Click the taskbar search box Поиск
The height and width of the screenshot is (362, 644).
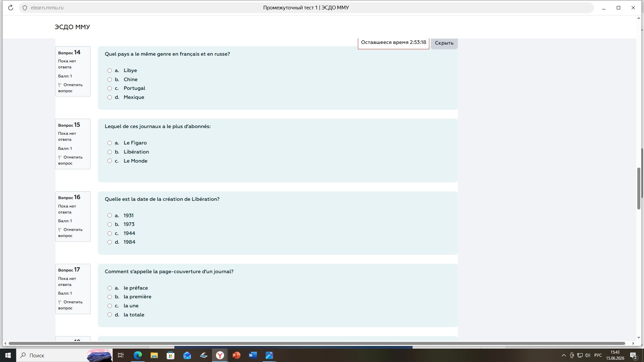64,355
